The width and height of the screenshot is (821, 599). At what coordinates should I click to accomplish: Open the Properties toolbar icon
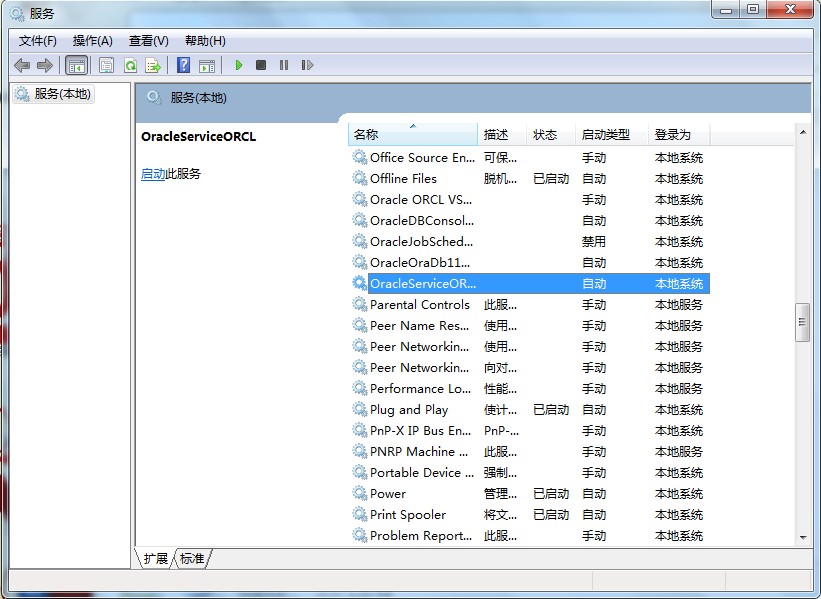[106, 65]
